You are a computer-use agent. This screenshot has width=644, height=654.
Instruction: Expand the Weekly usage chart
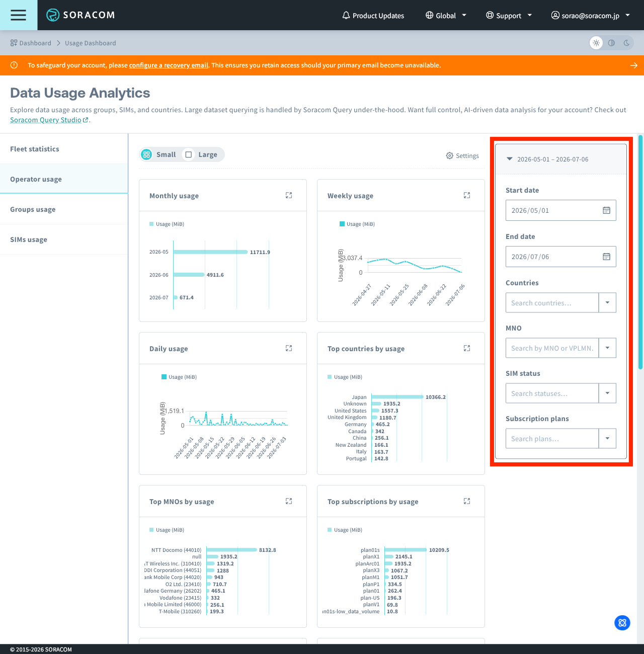(467, 195)
